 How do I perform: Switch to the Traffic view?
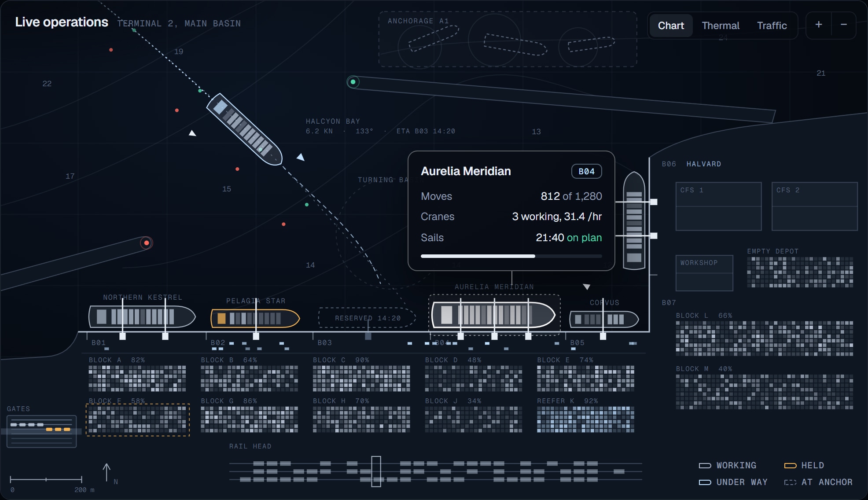772,26
